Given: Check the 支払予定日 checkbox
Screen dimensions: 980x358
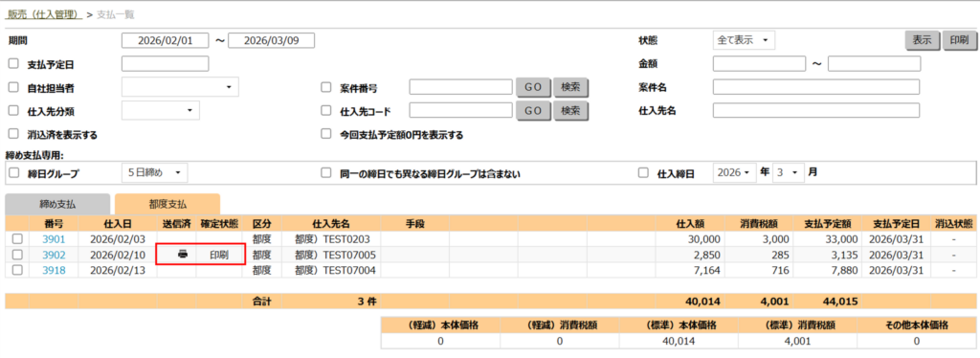Looking at the screenshot, I should tap(13, 64).
